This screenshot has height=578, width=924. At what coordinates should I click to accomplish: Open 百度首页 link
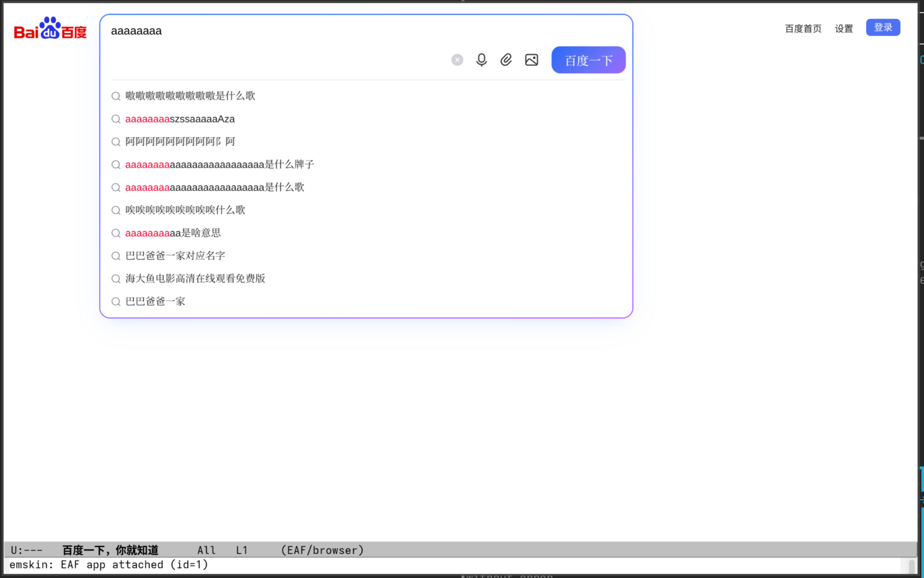(x=803, y=29)
